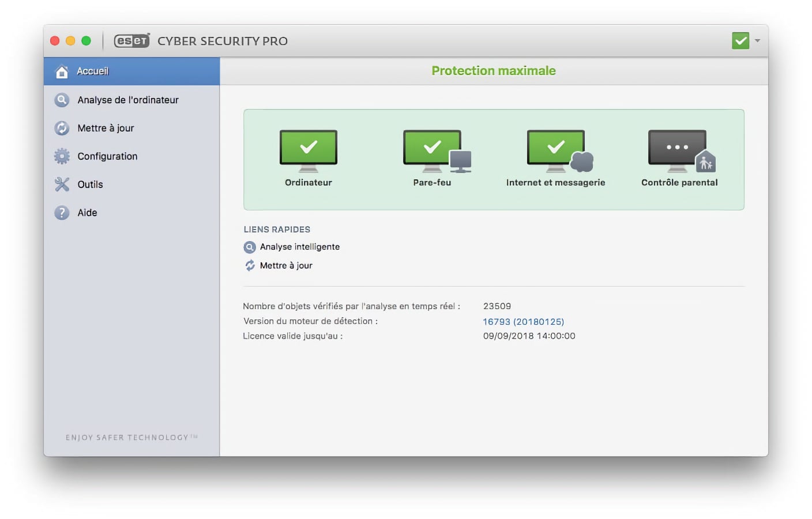The height and width of the screenshot is (519, 812).
Task: Click the Licence valide jusqu'au label
Action: pyautogui.click(x=293, y=336)
